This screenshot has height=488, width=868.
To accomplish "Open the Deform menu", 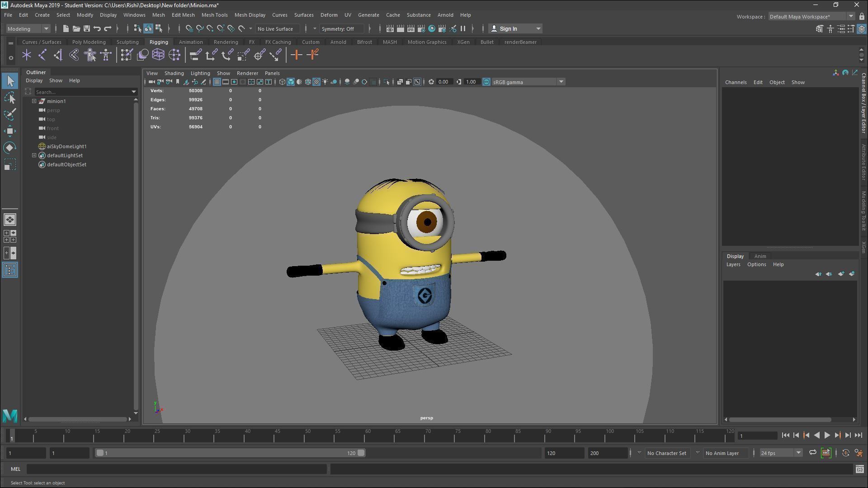I will pyautogui.click(x=329, y=15).
